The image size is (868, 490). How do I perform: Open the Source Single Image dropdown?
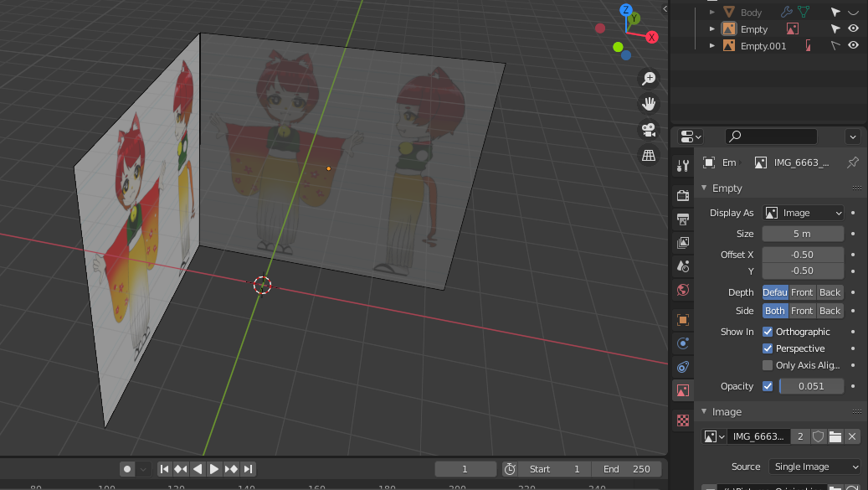point(814,467)
